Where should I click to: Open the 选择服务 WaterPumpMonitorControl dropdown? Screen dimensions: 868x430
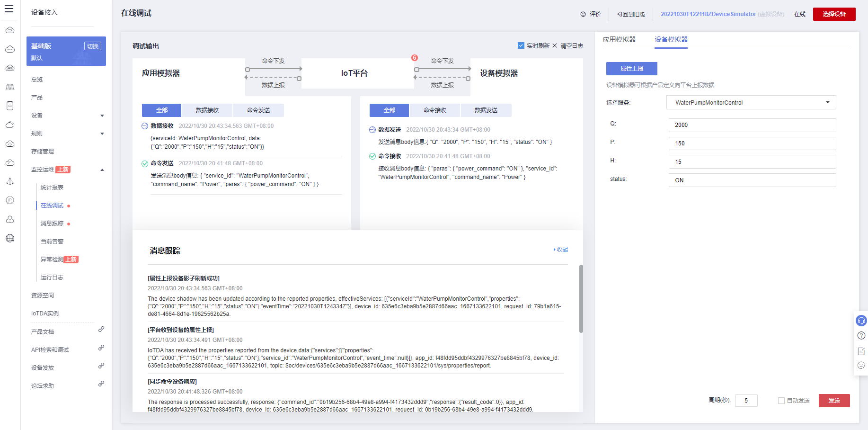(x=751, y=102)
